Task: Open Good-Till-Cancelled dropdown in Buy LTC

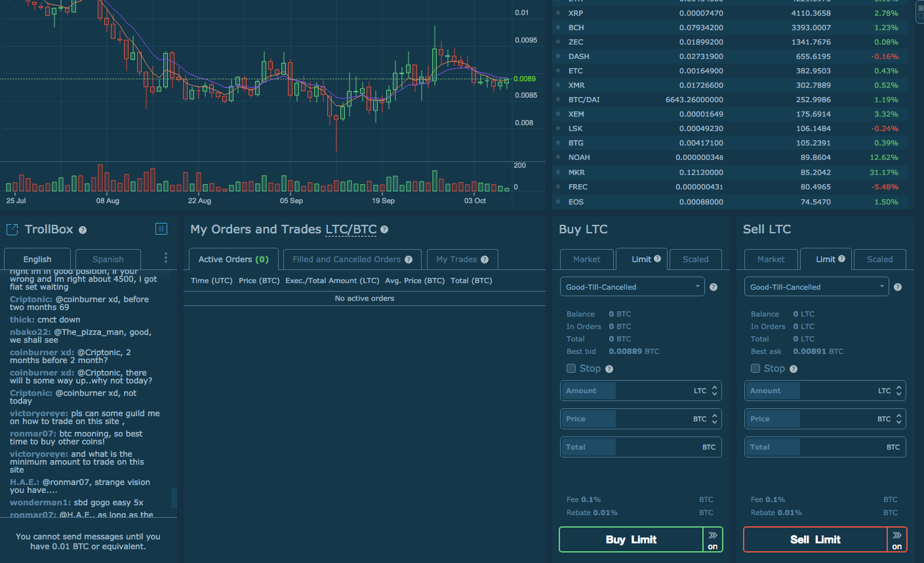Action: [x=632, y=287]
